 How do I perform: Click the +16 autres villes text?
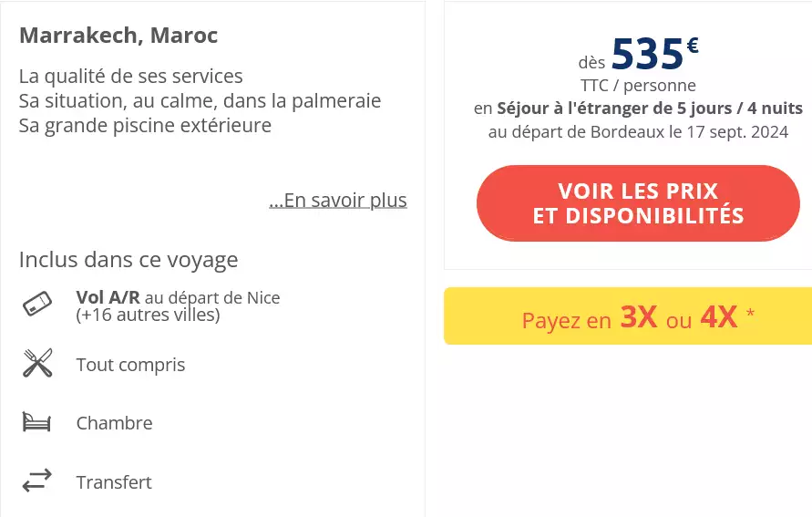[148, 315]
